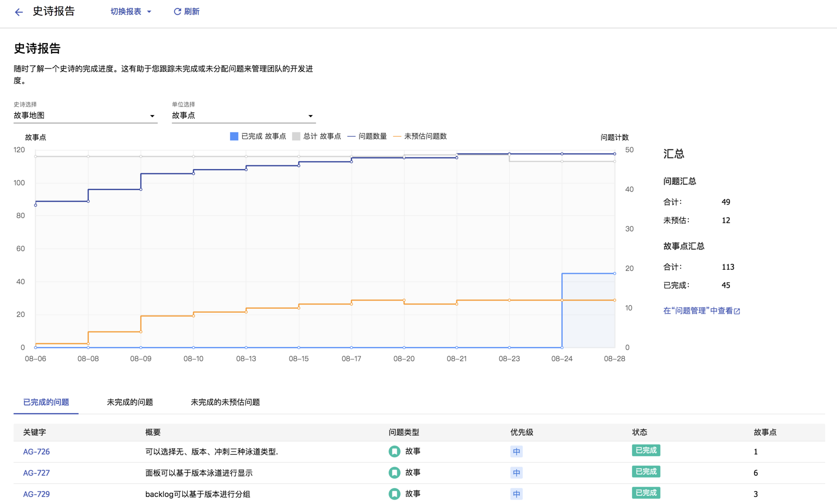Click the 优先级 column header
Viewport: 837px width, 504px height.
522,432
